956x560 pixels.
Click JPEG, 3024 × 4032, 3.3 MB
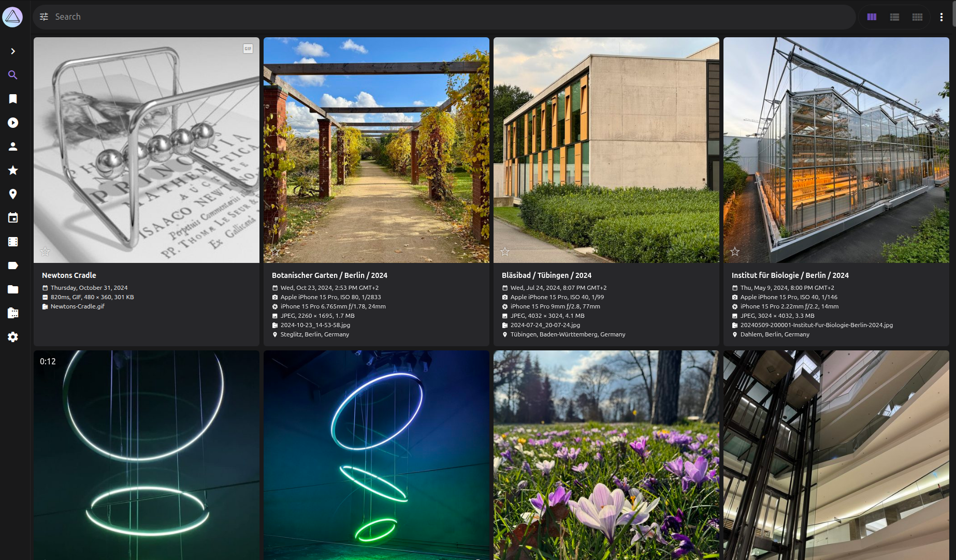[x=777, y=316]
